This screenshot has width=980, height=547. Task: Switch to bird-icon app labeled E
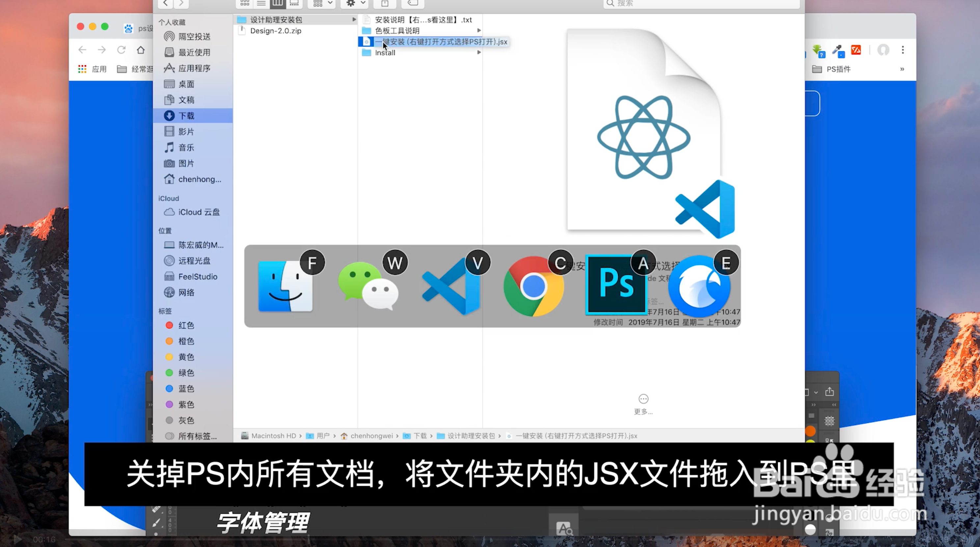(699, 286)
